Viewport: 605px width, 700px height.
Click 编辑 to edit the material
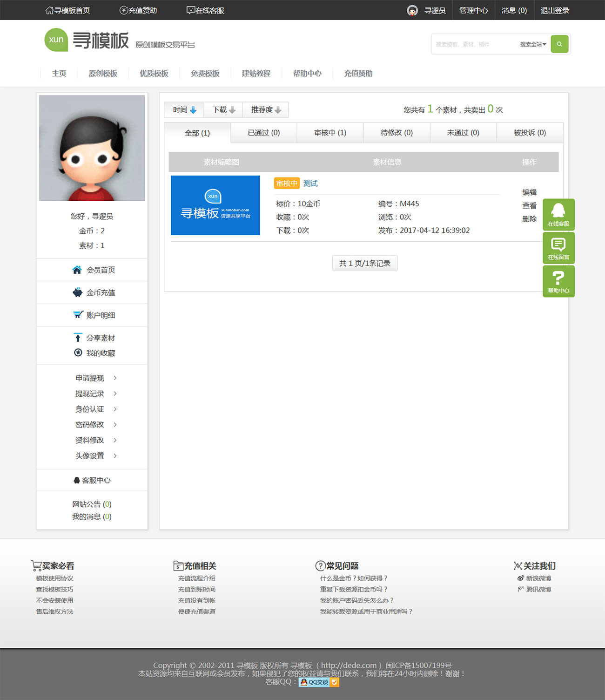point(529,192)
